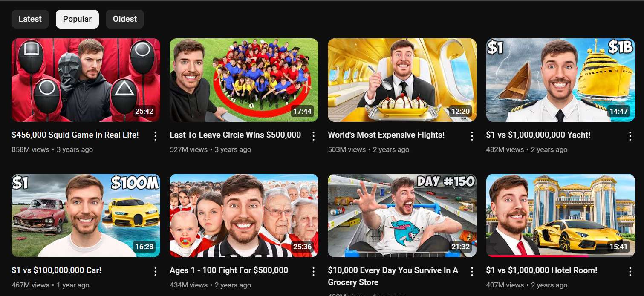Click the Ages 1 - 100 Fight For $500,000 title
The image size is (644, 296).
(x=229, y=270)
